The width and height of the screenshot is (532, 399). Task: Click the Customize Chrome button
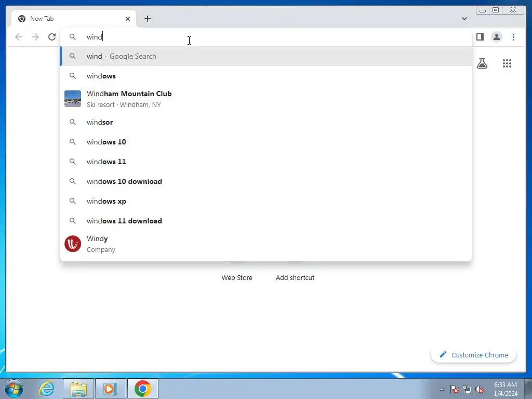473,355
